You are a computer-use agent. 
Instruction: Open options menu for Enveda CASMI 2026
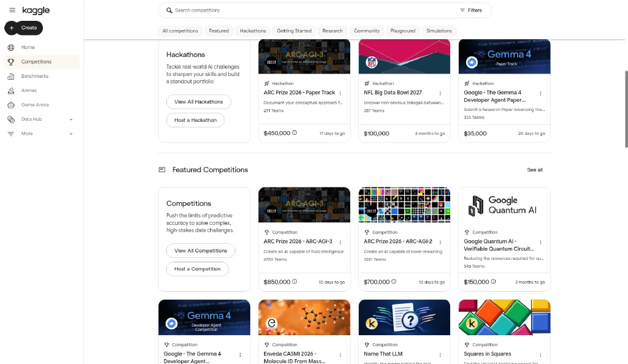click(x=340, y=354)
